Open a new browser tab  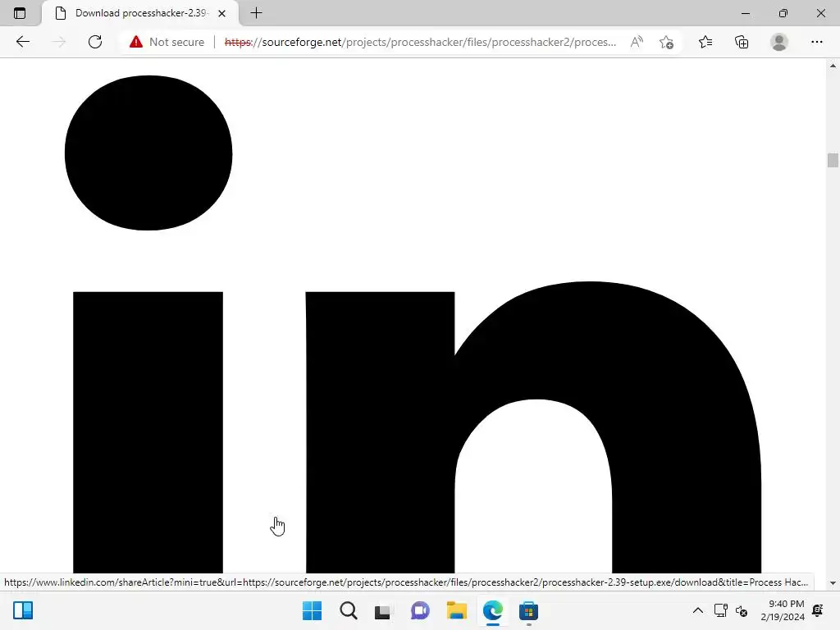pos(256,13)
